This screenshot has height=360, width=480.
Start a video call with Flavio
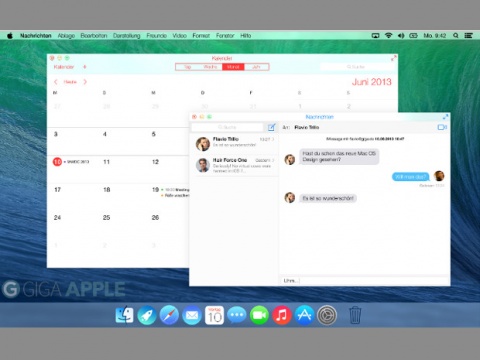[x=442, y=127]
